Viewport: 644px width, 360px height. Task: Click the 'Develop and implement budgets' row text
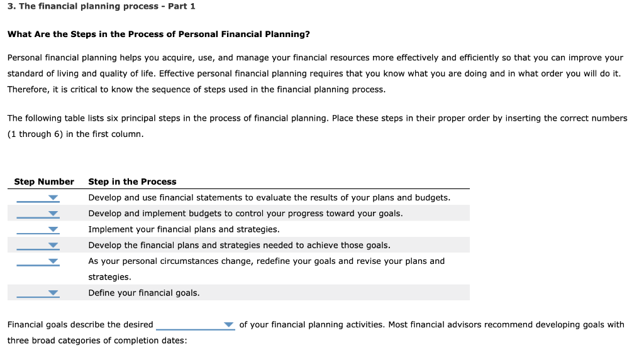coord(246,214)
